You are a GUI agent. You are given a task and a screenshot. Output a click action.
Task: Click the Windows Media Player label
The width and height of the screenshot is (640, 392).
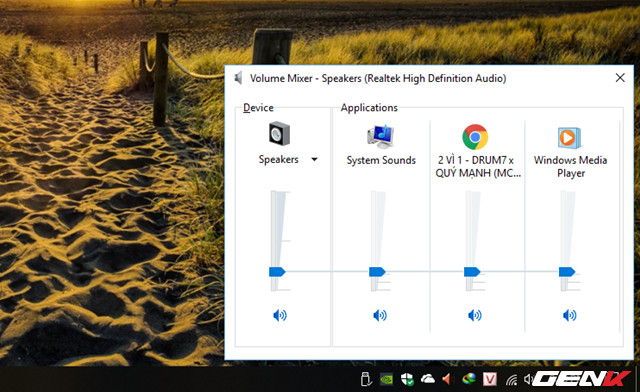[570, 167]
